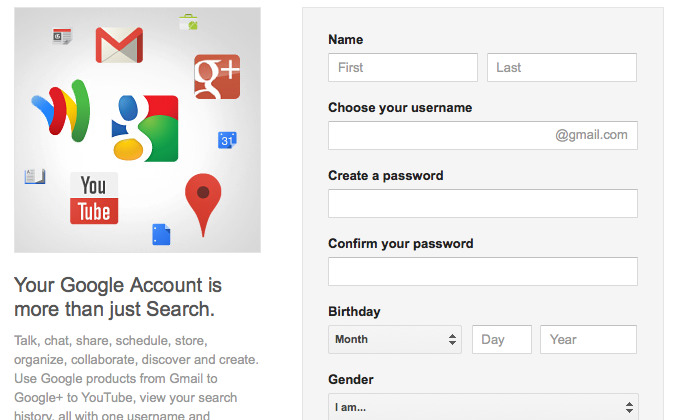Click the Google+ red icon

click(x=217, y=77)
